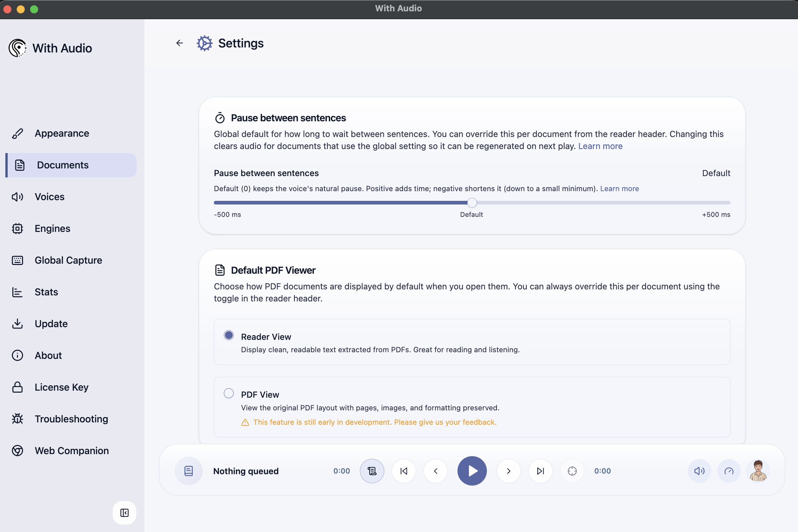
Task: Set pause slider track toward +500 ms
Action: [604, 203]
